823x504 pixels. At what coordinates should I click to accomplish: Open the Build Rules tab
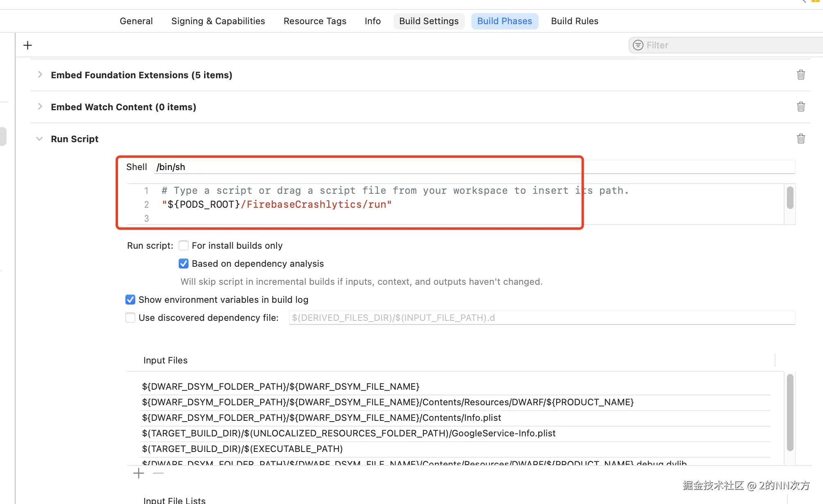pos(574,21)
